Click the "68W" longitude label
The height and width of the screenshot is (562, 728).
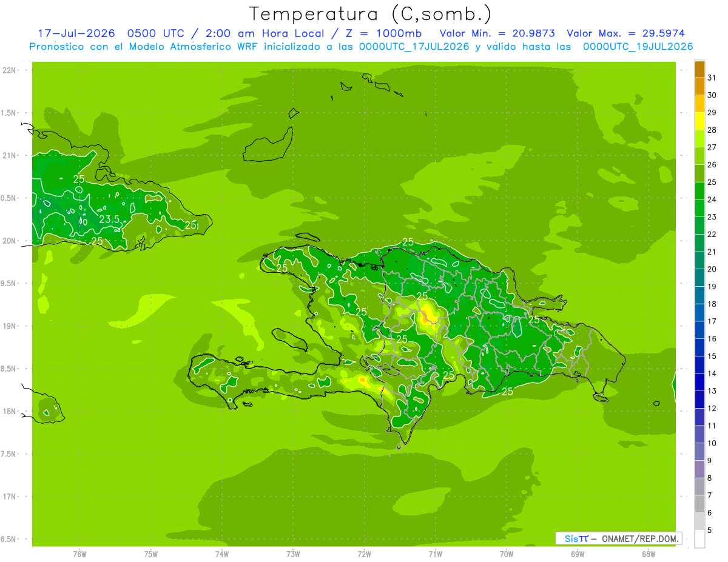(649, 554)
